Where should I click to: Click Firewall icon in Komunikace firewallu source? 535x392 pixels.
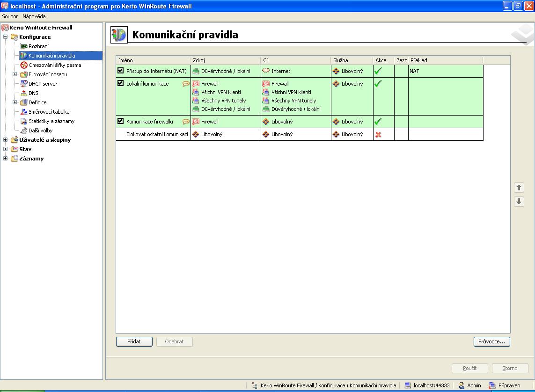point(196,122)
